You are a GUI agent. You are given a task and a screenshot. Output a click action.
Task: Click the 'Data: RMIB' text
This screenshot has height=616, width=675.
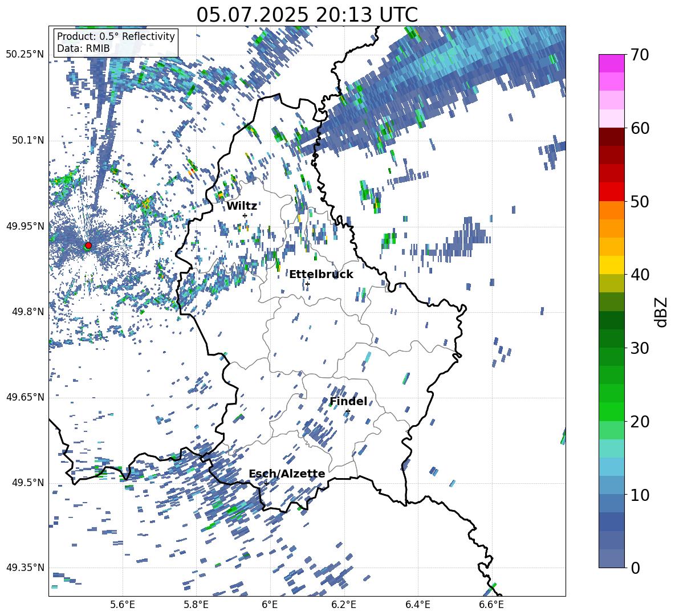click(83, 48)
